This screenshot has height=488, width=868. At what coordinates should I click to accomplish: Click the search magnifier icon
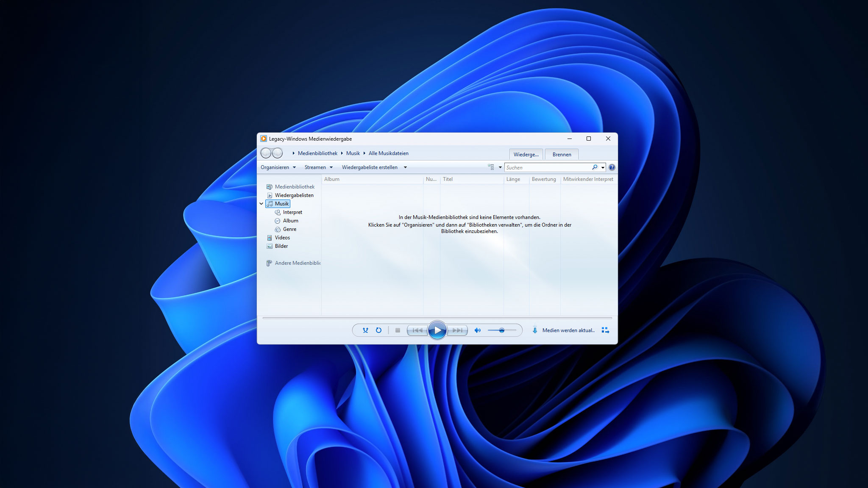(x=595, y=167)
